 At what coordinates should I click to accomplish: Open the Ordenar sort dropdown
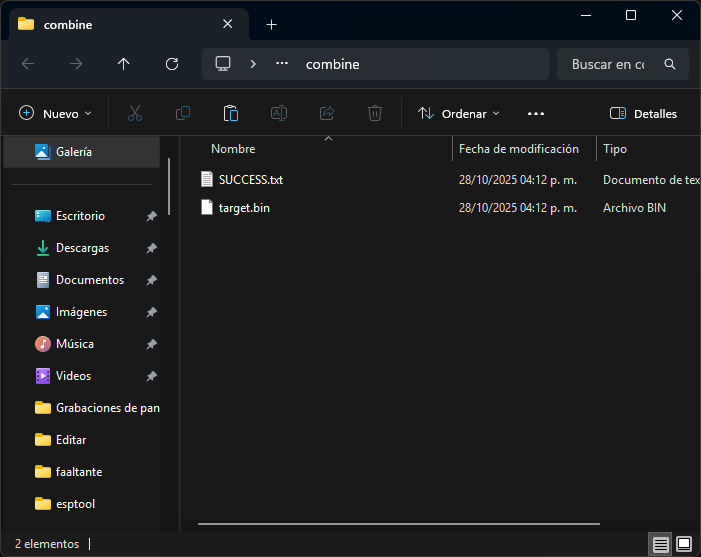[459, 114]
